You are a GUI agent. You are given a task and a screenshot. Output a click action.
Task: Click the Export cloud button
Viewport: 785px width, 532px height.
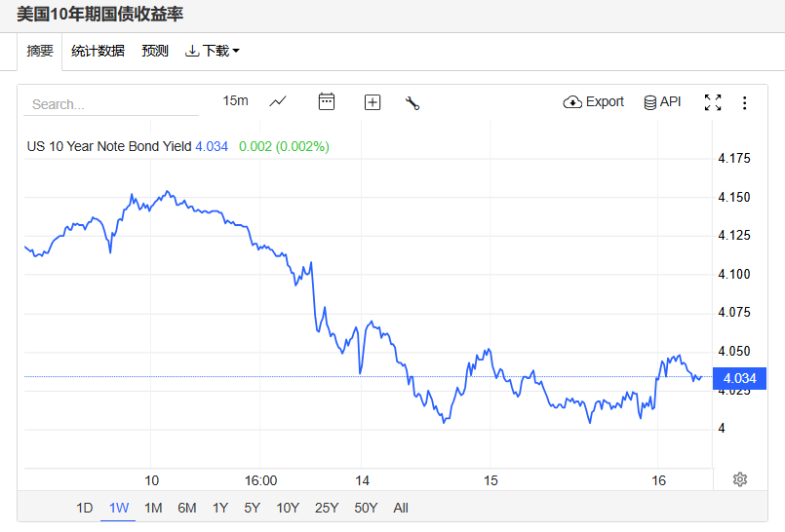click(x=594, y=102)
